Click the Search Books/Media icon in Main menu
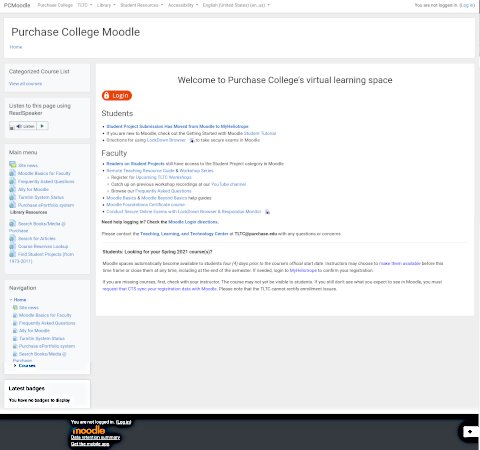This screenshot has width=480, height=450. pyautogui.click(x=12, y=223)
